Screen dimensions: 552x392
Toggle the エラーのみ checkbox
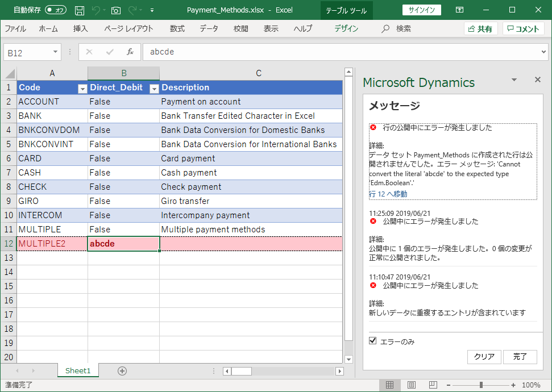coord(372,341)
